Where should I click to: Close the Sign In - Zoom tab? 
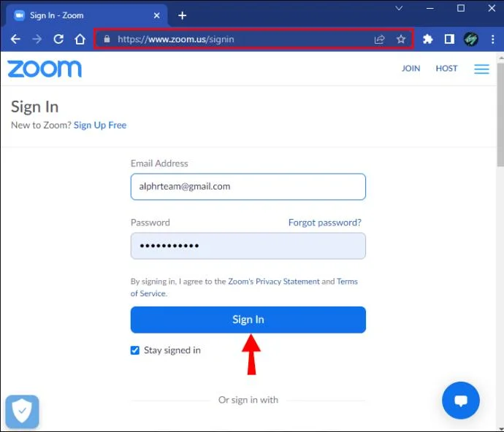(x=157, y=15)
